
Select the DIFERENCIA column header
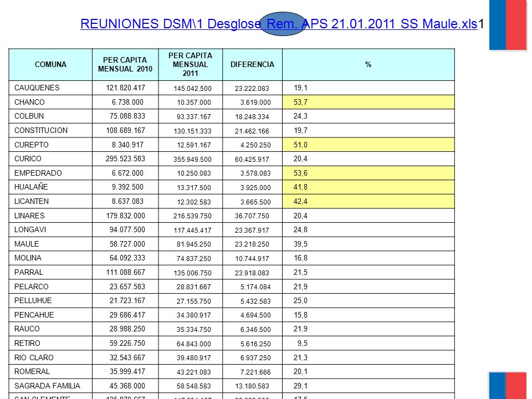coord(252,64)
